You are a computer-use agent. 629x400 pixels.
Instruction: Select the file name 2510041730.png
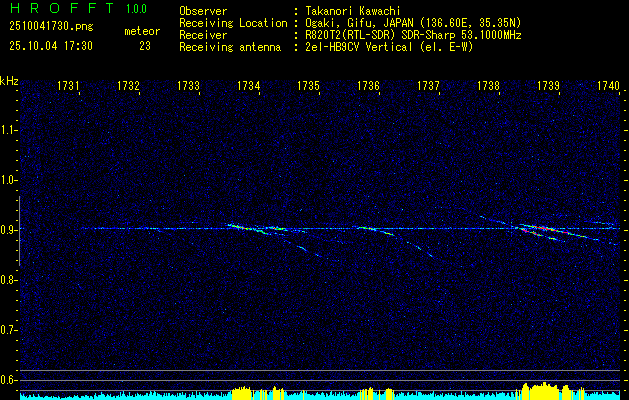pos(51,27)
